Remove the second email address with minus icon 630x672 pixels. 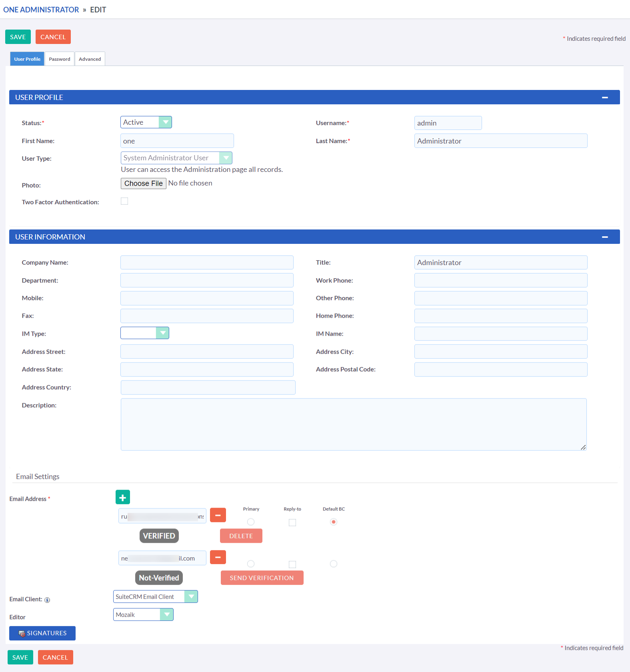click(218, 557)
